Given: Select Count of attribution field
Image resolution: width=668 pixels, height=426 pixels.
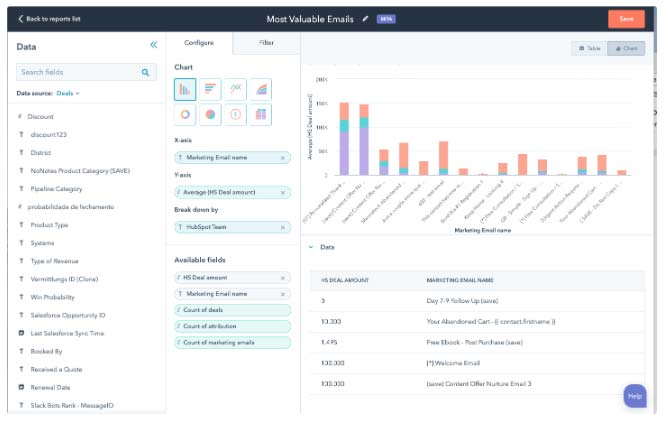Looking at the screenshot, I should 233,326.
